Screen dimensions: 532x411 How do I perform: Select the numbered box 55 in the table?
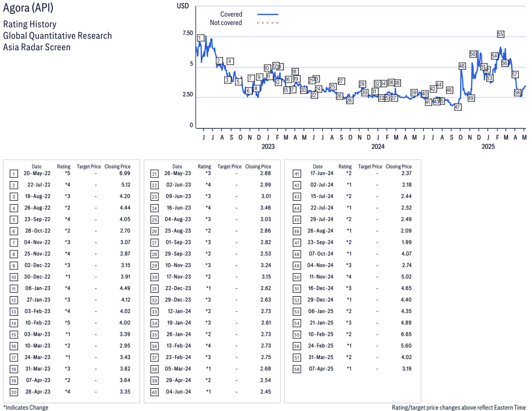click(x=297, y=335)
